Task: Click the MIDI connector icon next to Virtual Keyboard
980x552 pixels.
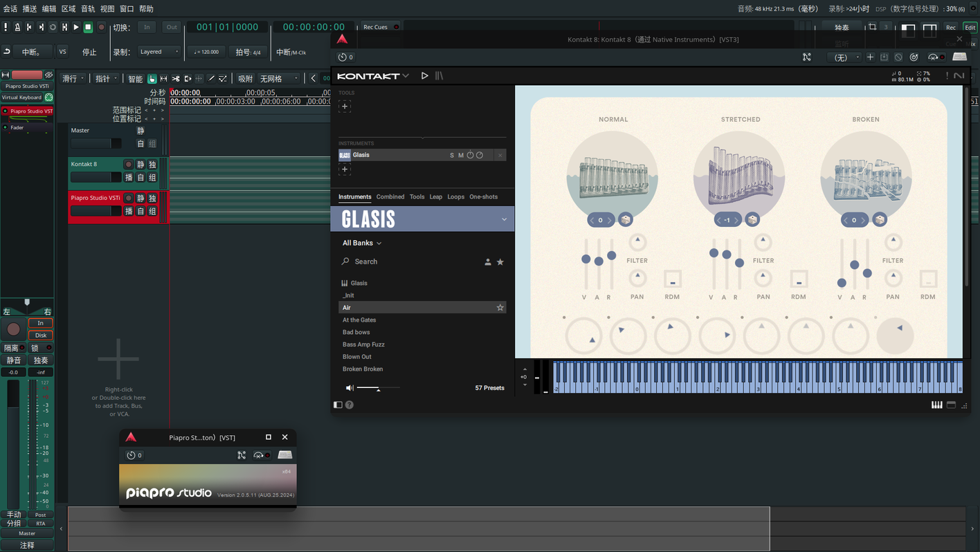Action: tap(48, 98)
